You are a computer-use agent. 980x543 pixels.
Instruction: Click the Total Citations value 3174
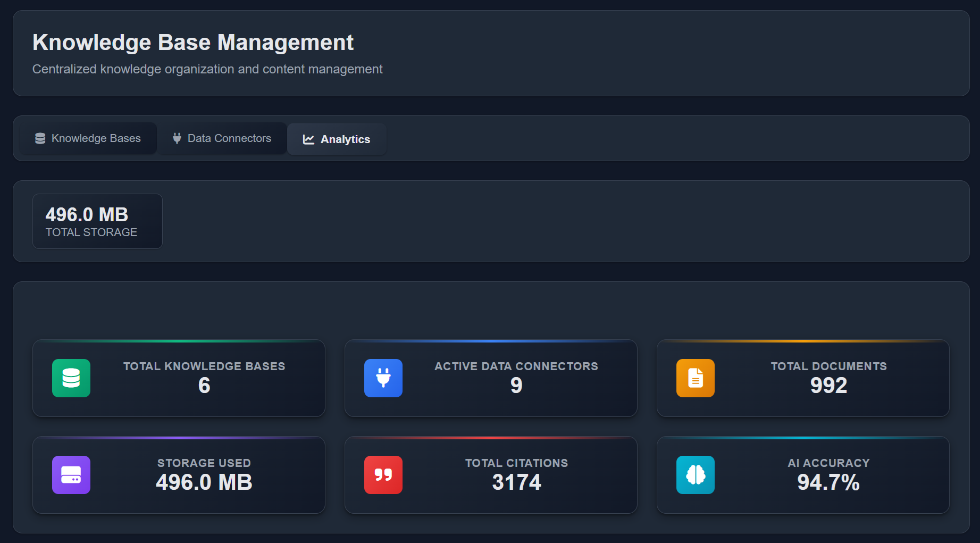(516, 482)
